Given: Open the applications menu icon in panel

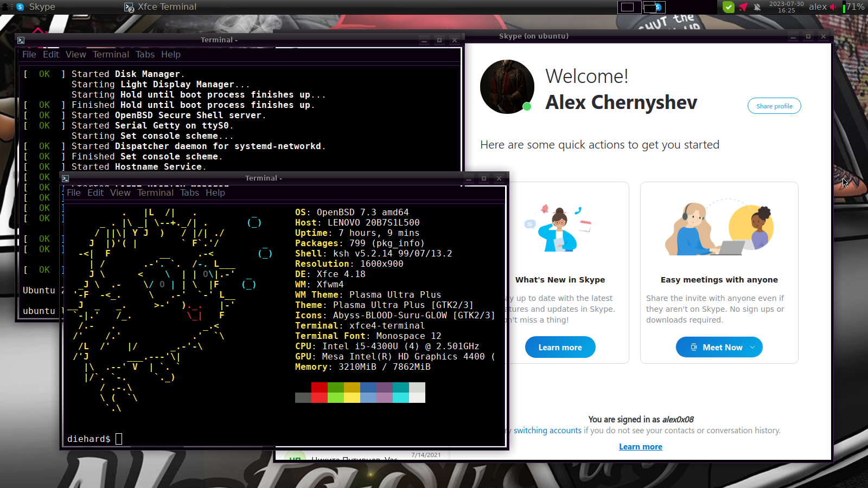Looking at the screenshot, I should click(5, 7).
